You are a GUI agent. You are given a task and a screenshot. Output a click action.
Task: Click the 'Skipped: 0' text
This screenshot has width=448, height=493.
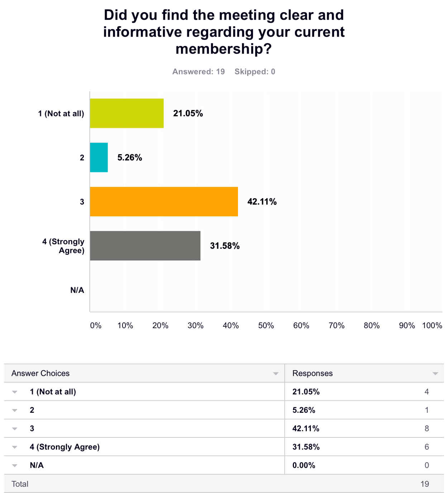255,72
